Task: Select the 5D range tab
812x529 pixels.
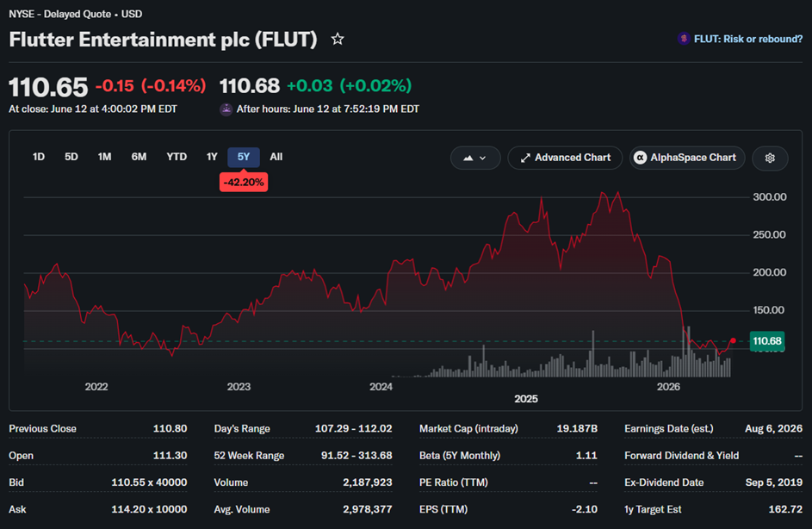Action: (71, 157)
